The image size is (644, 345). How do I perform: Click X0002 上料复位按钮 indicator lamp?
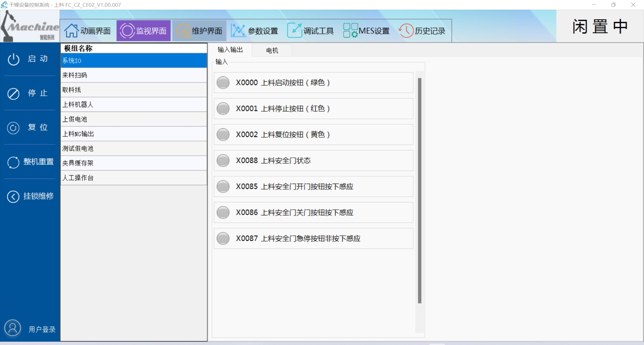pyautogui.click(x=223, y=135)
